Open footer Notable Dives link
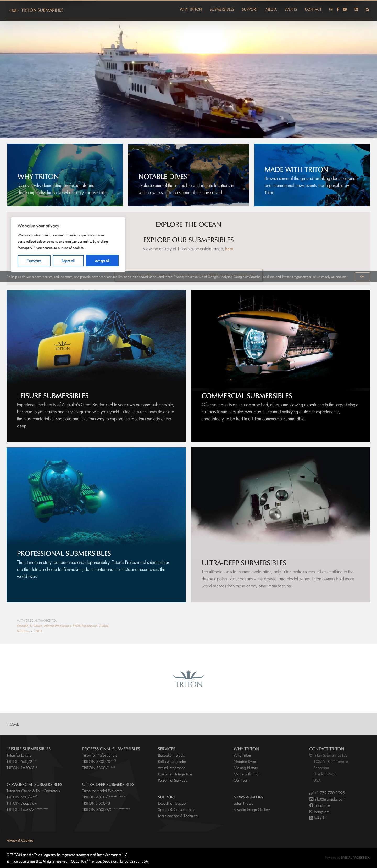 pos(245,762)
